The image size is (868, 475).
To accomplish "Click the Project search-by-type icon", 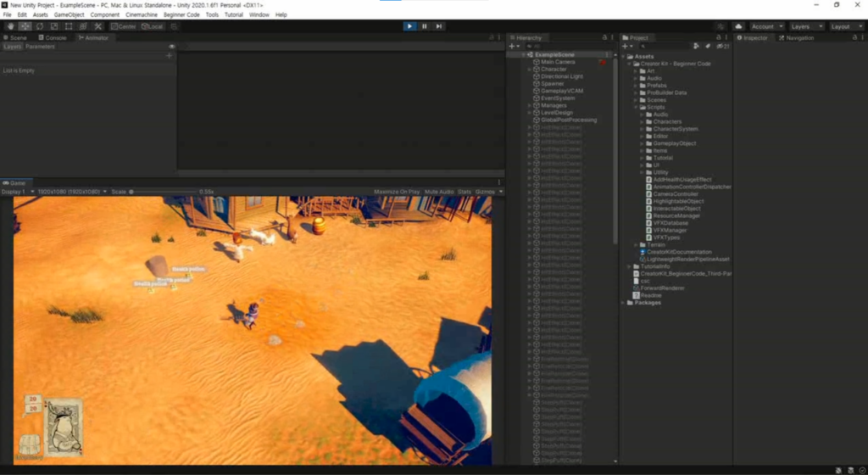I will pos(697,47).
